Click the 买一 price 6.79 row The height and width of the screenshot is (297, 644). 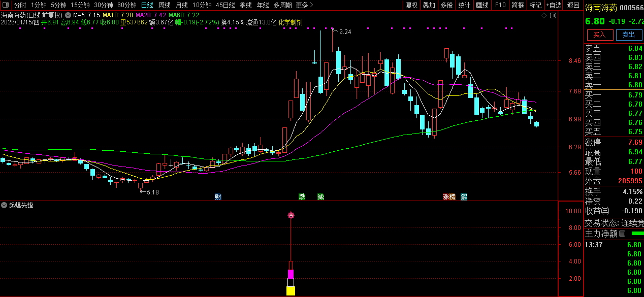point(614,95)
